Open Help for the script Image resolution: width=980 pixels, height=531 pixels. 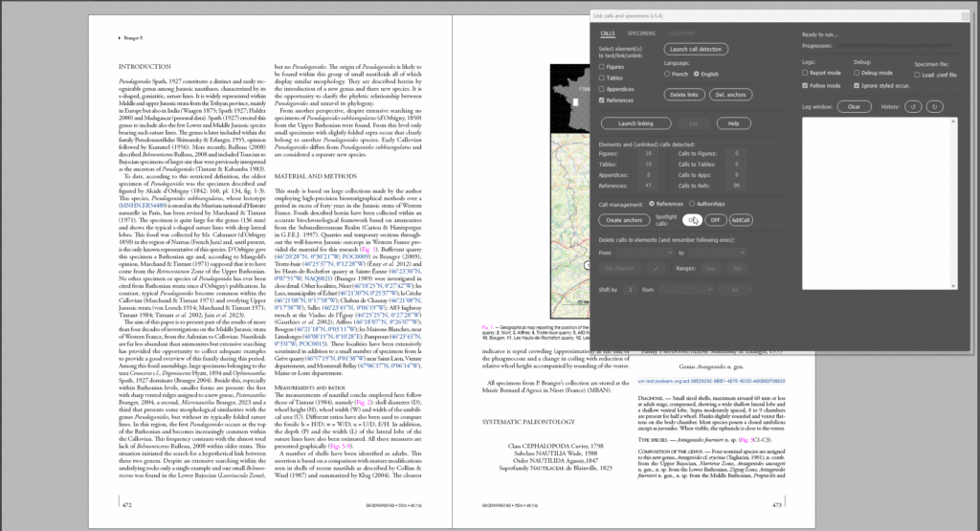point(734,123)
